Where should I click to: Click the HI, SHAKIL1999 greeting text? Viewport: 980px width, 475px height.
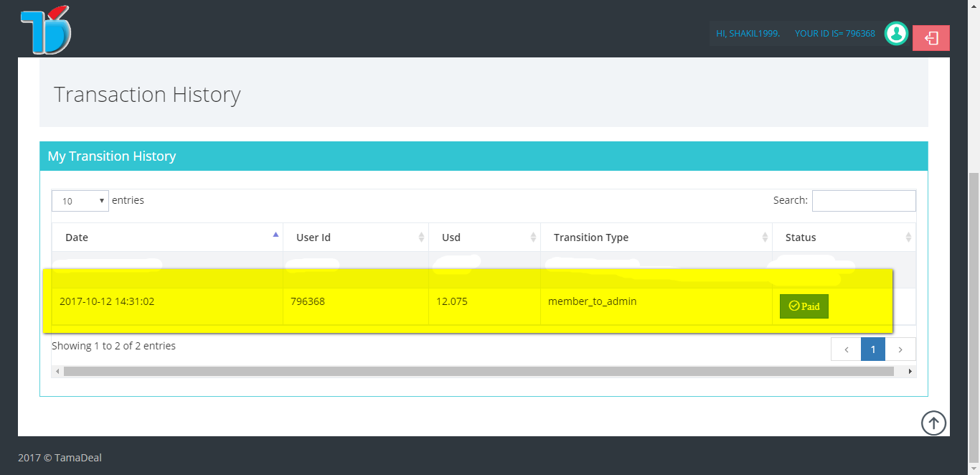[748, 33]
